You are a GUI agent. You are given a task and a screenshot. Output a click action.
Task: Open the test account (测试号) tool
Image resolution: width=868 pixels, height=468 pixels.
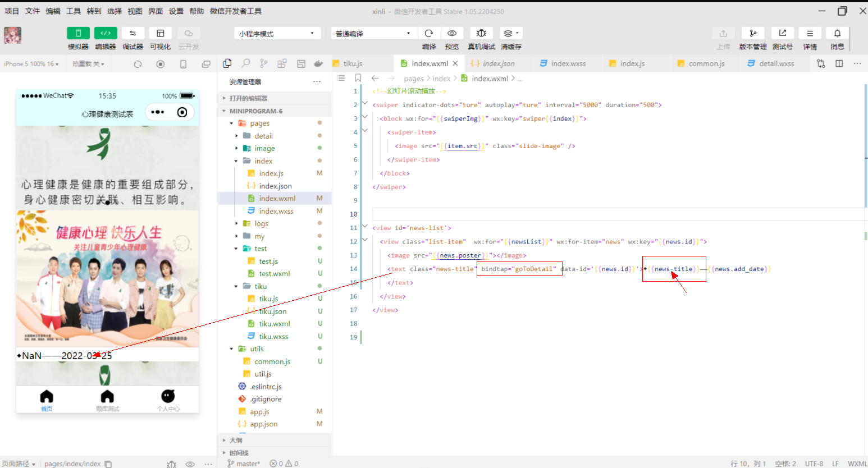pyautogui.click(x=783, y=33)
